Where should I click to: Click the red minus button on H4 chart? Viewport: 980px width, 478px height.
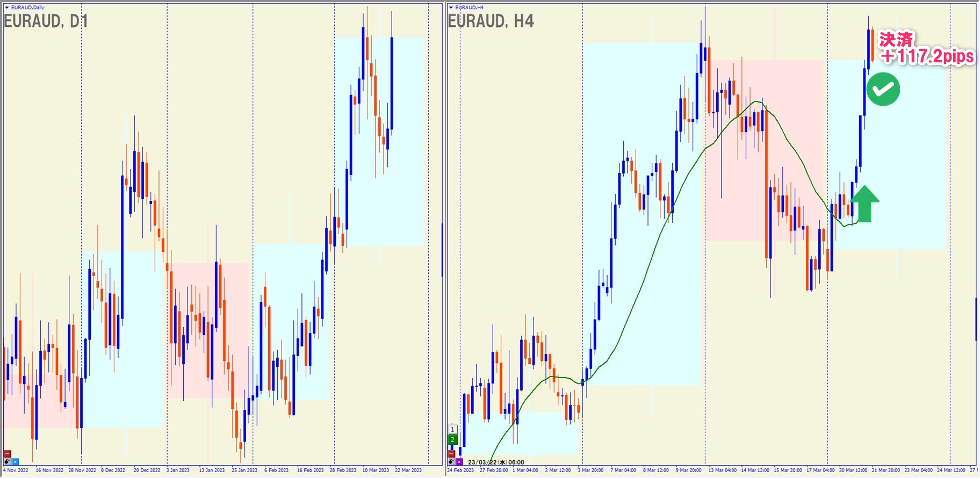point(452,454)
